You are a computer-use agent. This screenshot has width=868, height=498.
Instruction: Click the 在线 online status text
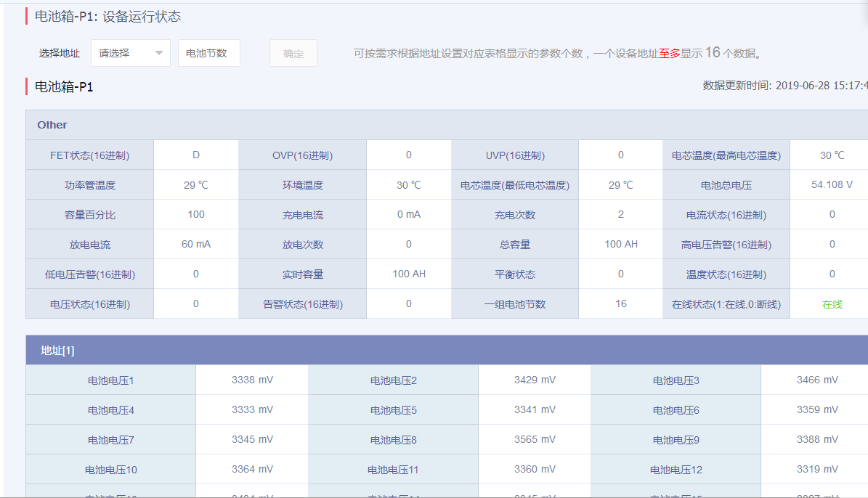(830, 303)
